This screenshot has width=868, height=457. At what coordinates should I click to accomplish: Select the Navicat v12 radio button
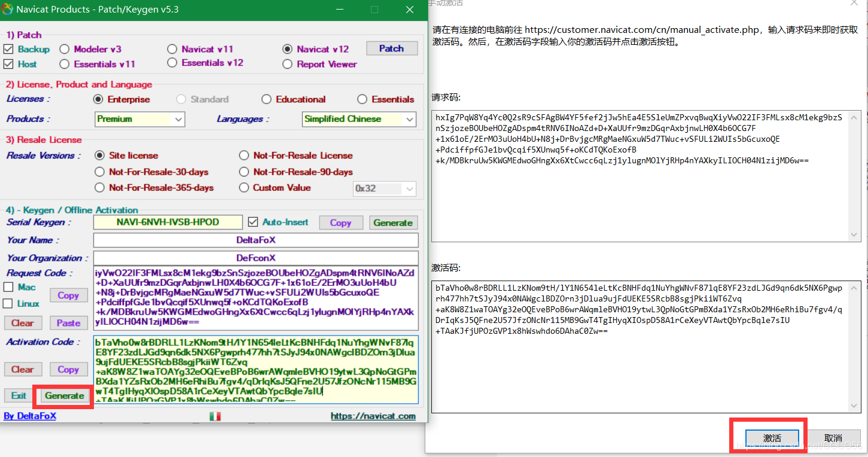(287, 49)
